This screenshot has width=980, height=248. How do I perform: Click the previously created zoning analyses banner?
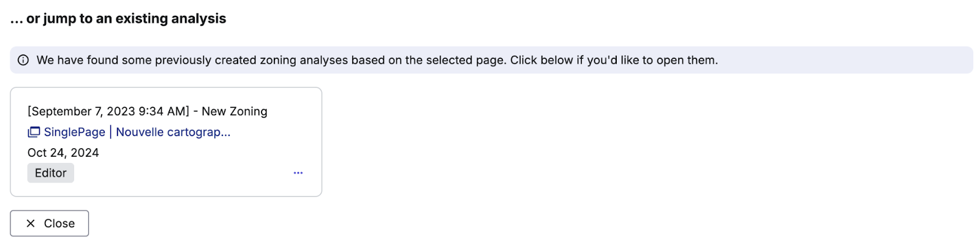tap(491, 60)
